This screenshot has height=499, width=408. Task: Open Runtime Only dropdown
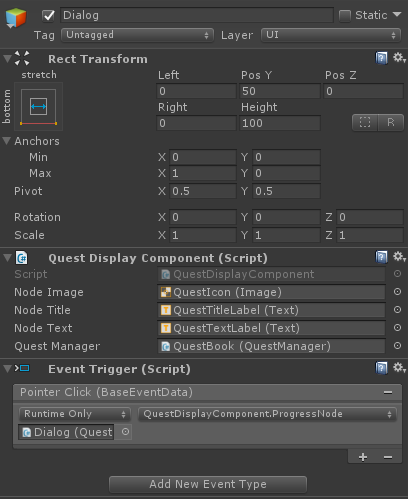coord(75,414)
